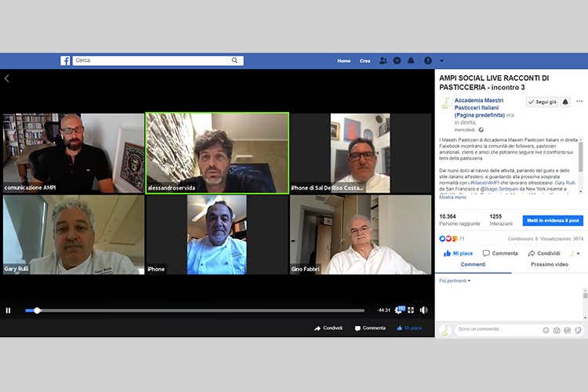Toggle the Segui già following button
The height and width of the screenshot is (392, 588).
[x=543, y=102]
